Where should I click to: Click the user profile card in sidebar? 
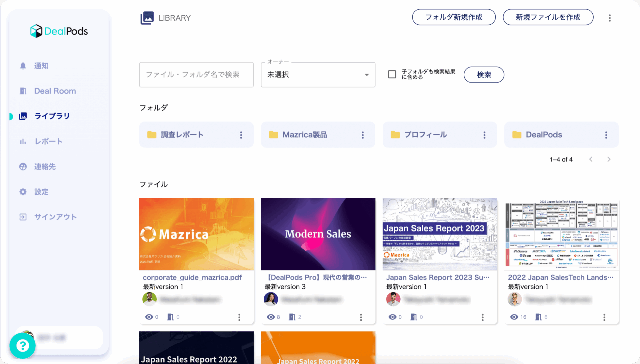[59, 338]
